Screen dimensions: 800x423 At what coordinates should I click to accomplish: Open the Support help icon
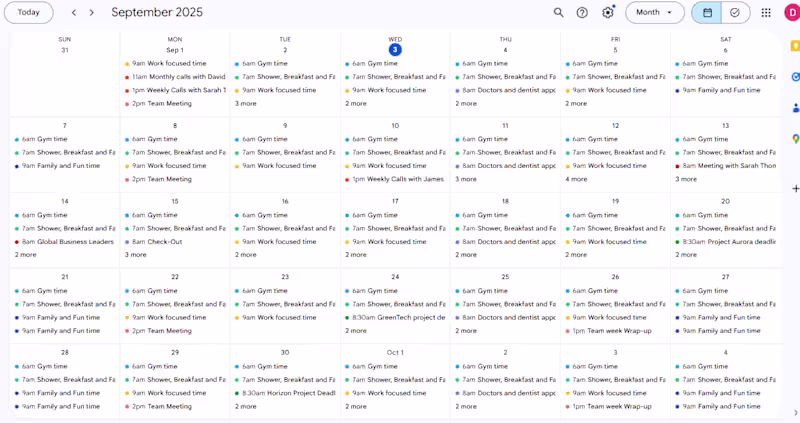(582, 13)
